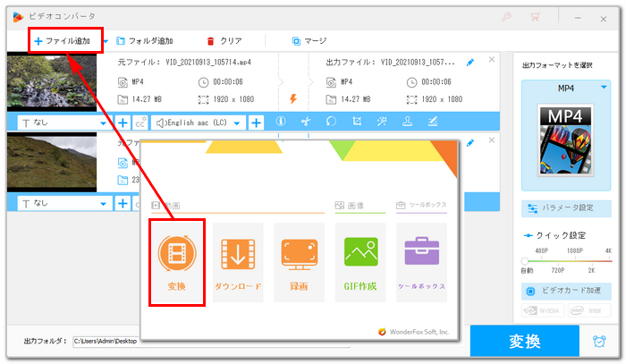Open the scissors trim tool
The width and height of the screenshot is (626, 364).
point(306,122)
